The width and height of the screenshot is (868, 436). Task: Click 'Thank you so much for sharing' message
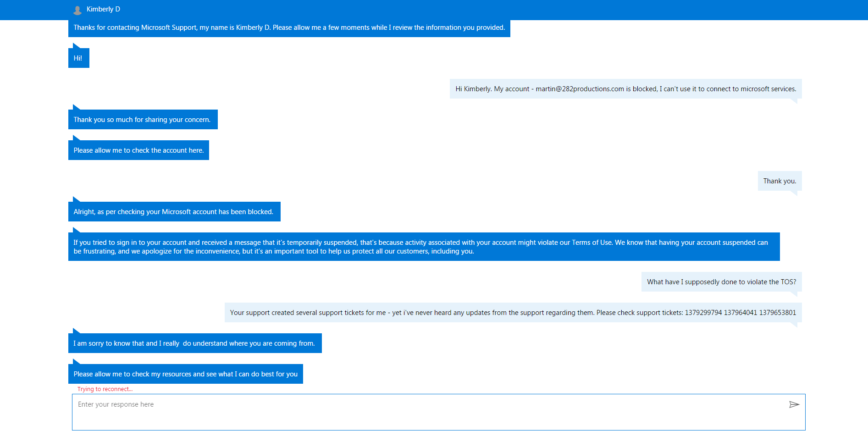(x=143, y=120)
